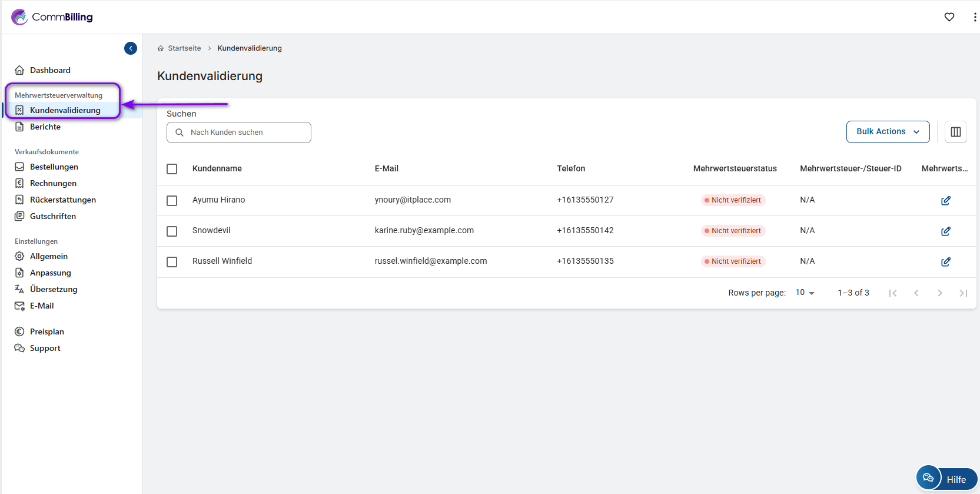The width and height of the screenshot is (980, 494).
Task: Edit Ayumu Hirano's tax details via pencil icon
Action: click(945, 201)
